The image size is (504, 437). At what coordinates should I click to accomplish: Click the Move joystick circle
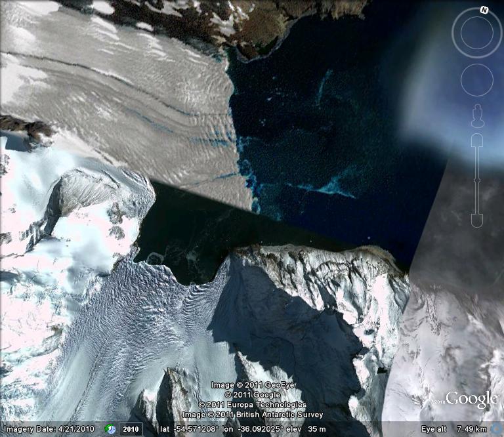(476, 81)
